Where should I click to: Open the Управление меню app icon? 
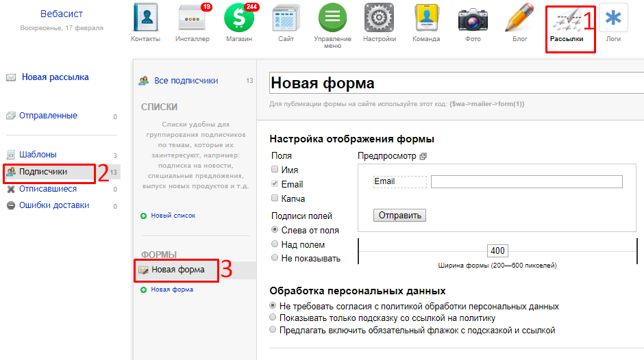(x=333, y=18)
